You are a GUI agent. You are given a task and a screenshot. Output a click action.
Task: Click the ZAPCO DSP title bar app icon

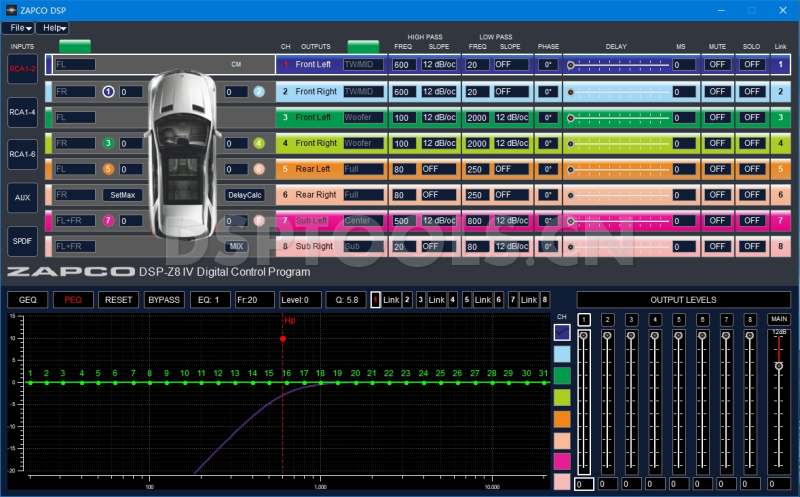tap(11, 10)
